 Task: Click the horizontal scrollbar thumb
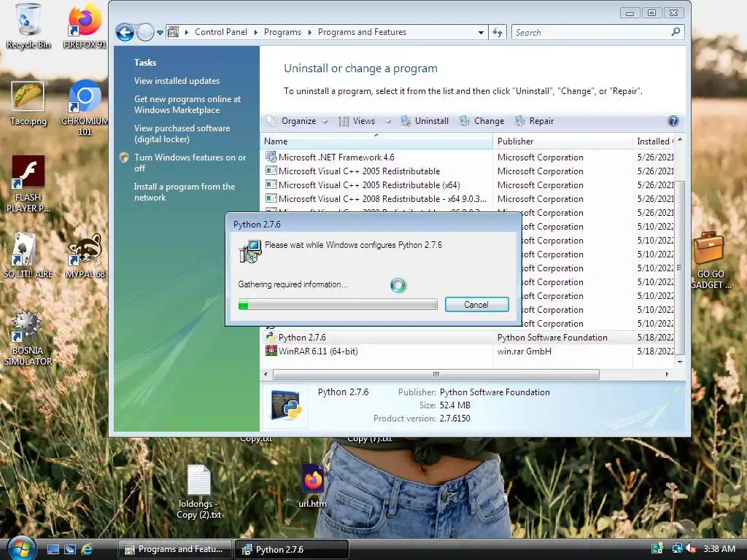[436, 374]
